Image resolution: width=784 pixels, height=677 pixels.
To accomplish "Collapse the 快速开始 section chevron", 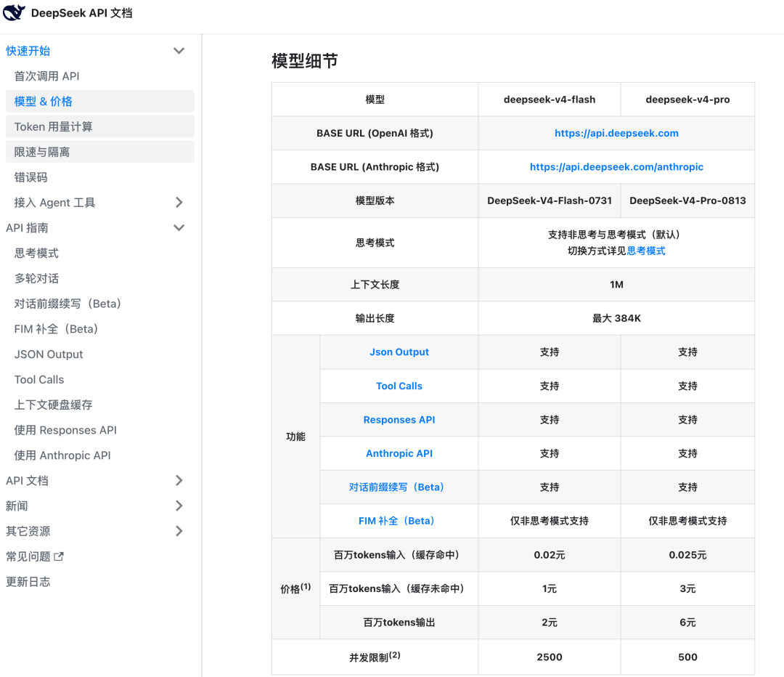I will click(x=179, y=51).
